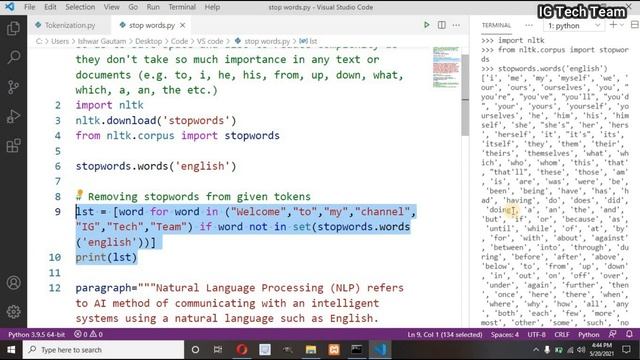Change indentation via 'Spaces: 4'
640x360 pixels.
point(505,334)
